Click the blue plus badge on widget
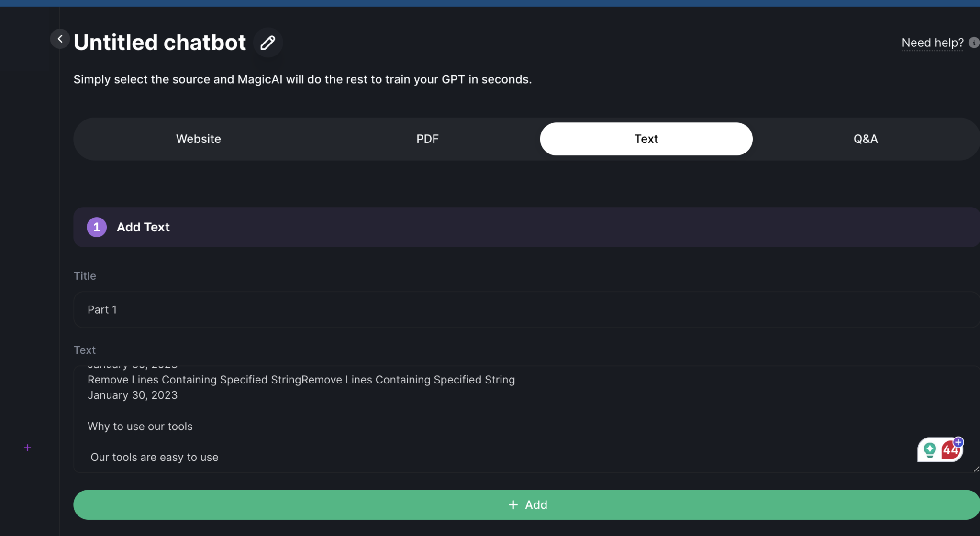980x536 pixels. [958, 442]
